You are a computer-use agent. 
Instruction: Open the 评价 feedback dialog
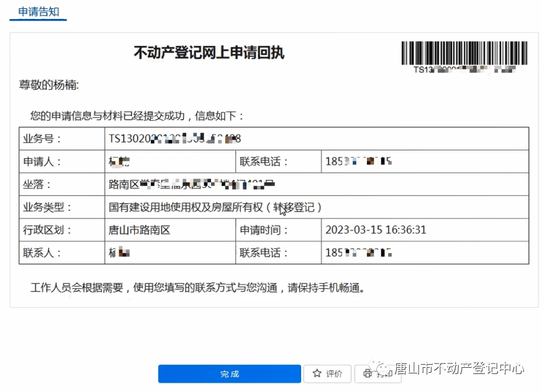(x=327, y=373)
